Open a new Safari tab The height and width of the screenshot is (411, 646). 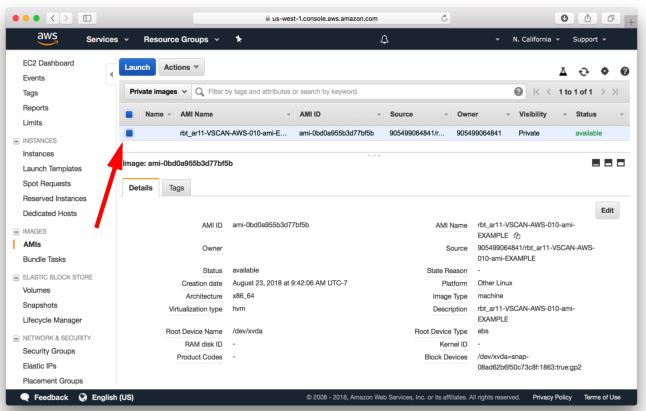631,21
